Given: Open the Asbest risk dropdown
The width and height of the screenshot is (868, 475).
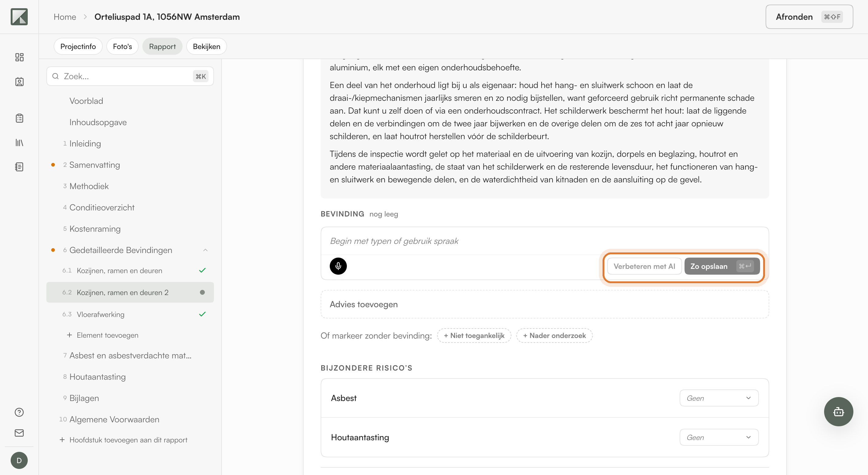Looking at the screenshot, I should click(719, 398).
